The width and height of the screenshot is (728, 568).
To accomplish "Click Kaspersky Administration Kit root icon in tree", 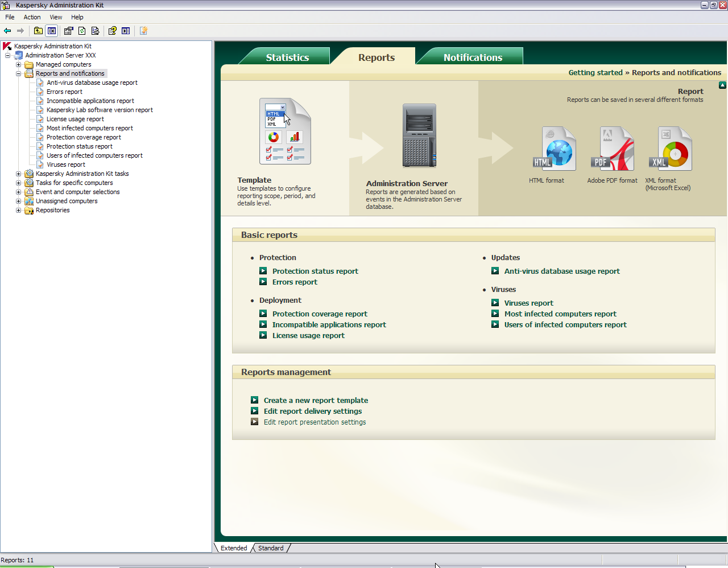I will pos(7,46).
